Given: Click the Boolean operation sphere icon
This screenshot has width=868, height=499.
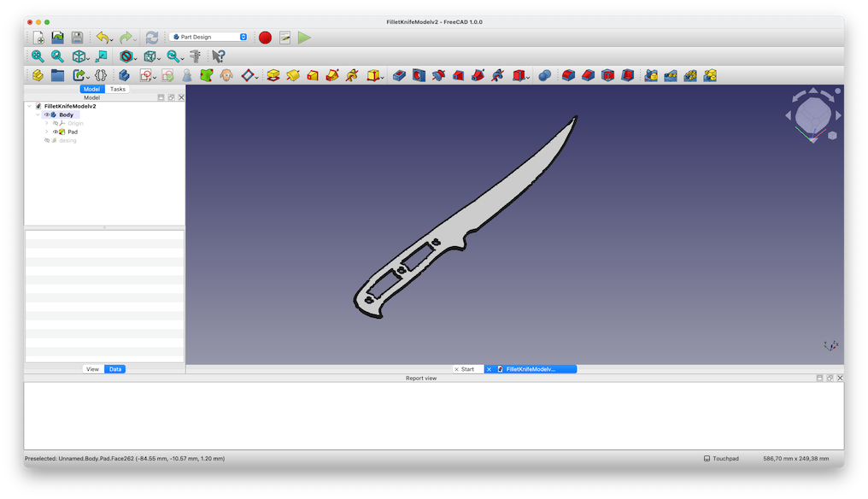Looking at the screenshot, I should (x=544, y=75).
